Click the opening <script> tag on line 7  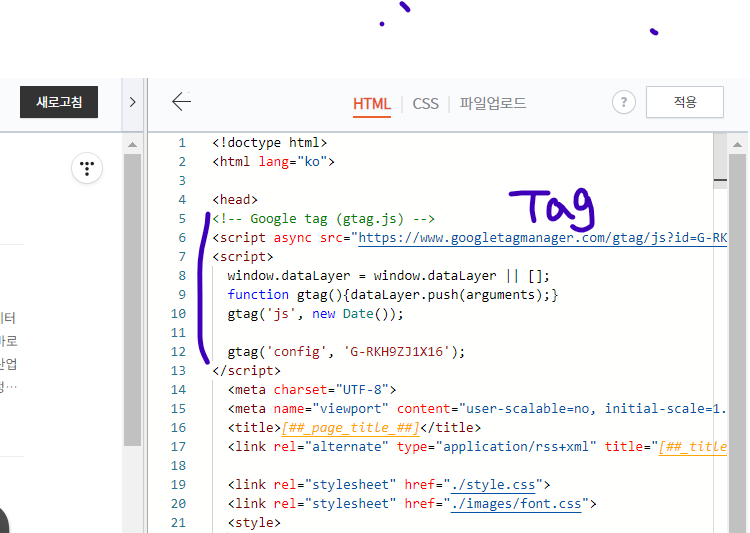243,256
